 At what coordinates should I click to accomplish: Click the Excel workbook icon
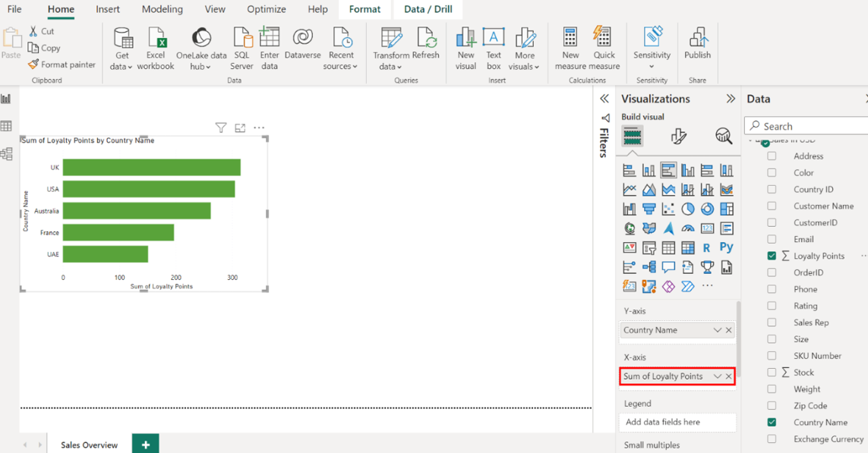pyautogui.click(x=156, y=38)
